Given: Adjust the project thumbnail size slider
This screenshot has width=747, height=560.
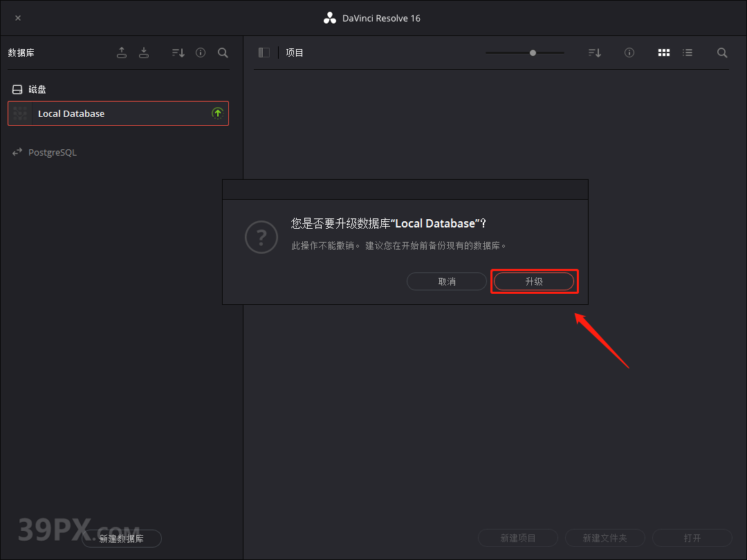Looking at the screenshot, I should pyautogui.click(x=525, y=53).
